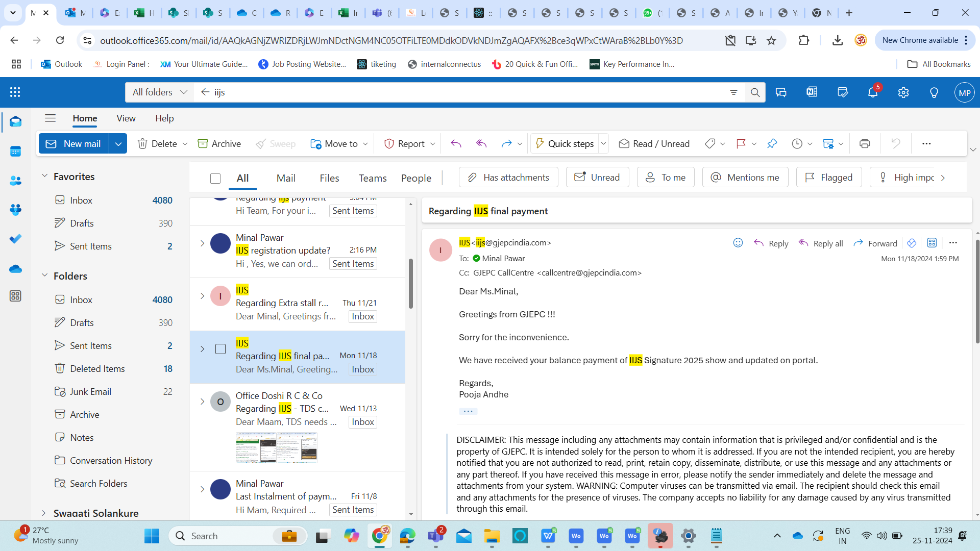Open search filters icon in search box

pyautogui.click(x=733, y=92)
